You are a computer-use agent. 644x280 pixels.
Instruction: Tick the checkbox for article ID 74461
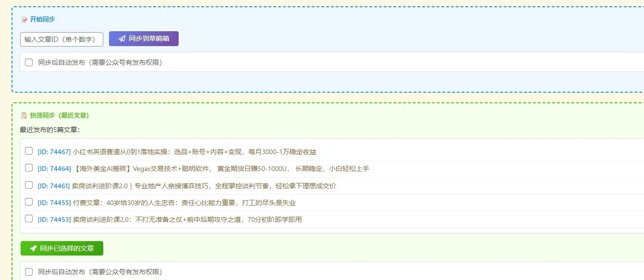tap(29, 185)
